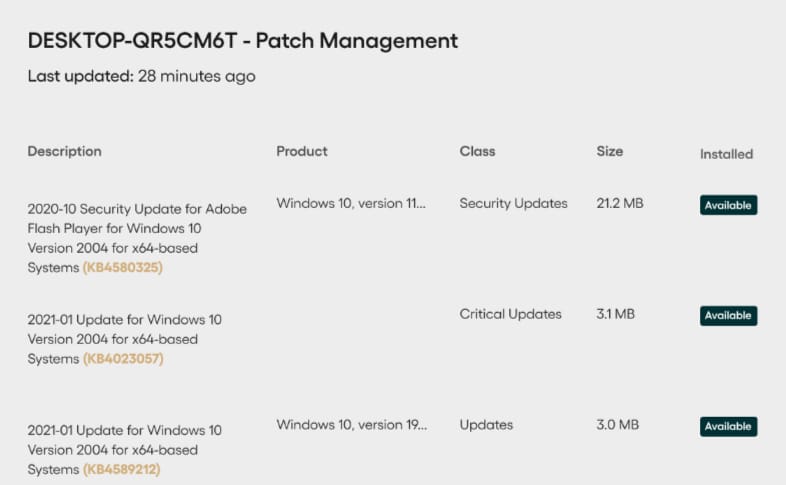The width and height of the screenshot is (786, 485).
Task: Open the KB4580325 link
Action: pyautogui.click(x=122, y=268)
